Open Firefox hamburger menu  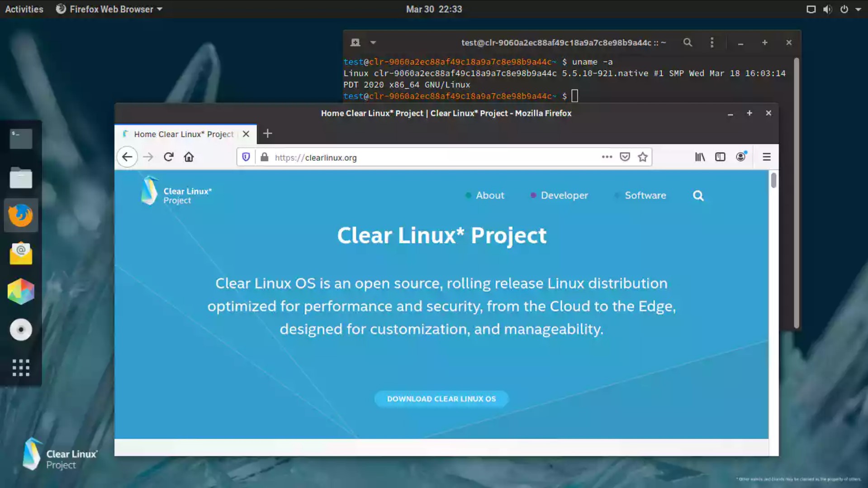(x=766, y=157)
